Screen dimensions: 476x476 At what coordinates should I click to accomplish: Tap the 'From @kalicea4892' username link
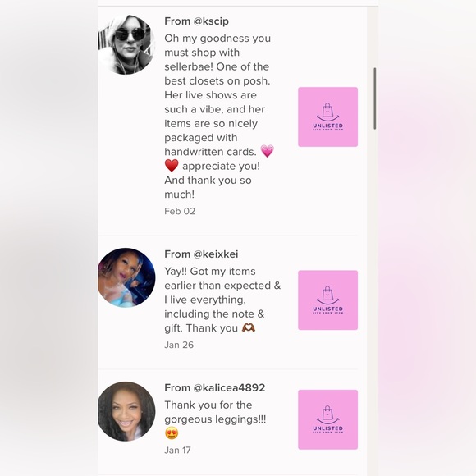(x=215, y=387)
